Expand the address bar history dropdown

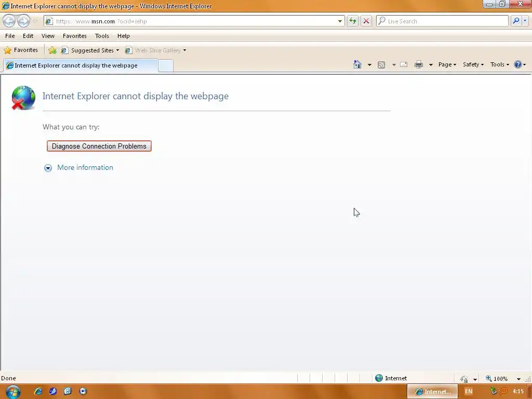coord(340,21)
